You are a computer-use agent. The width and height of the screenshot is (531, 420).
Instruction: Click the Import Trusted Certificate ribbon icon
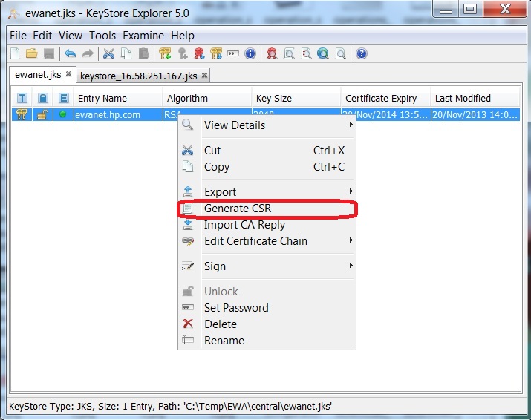pos(199,53)
